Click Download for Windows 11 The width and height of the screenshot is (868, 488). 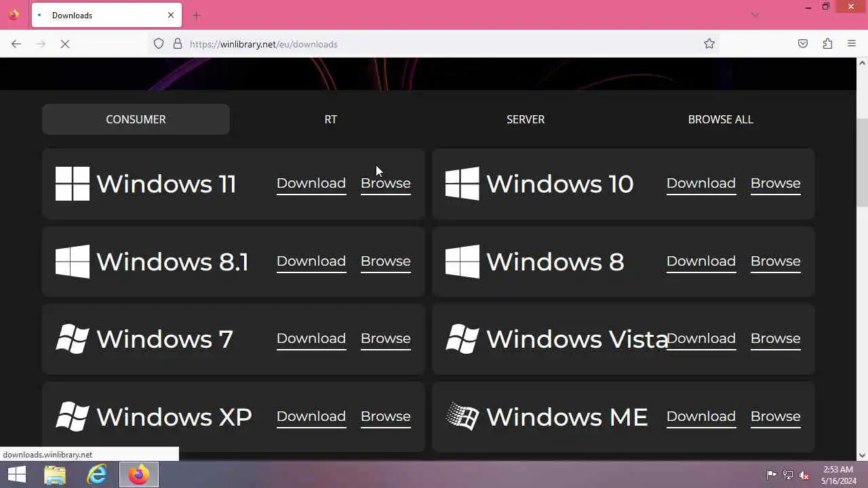[311, 184]
